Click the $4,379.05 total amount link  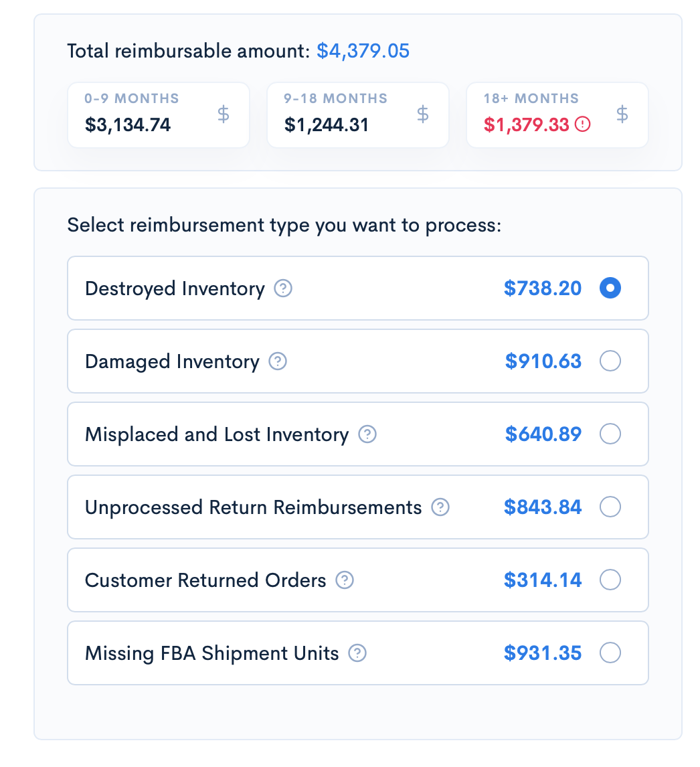[363, 50]
